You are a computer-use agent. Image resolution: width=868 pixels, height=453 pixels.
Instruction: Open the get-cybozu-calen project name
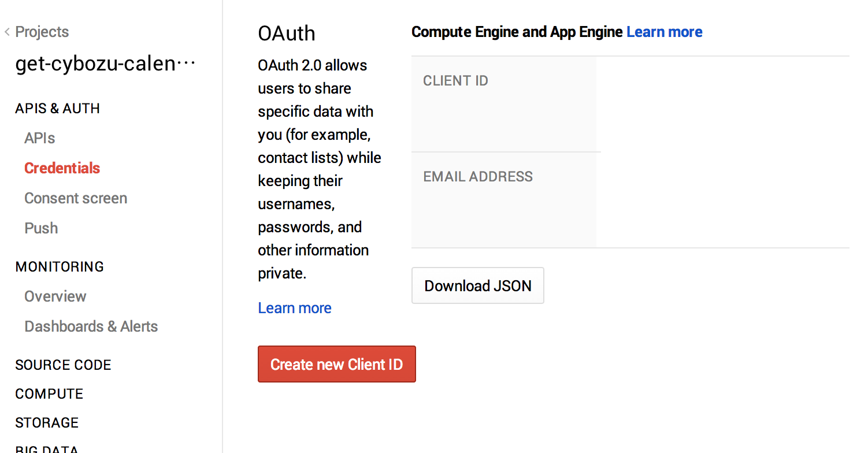click(x=106, y=64)
